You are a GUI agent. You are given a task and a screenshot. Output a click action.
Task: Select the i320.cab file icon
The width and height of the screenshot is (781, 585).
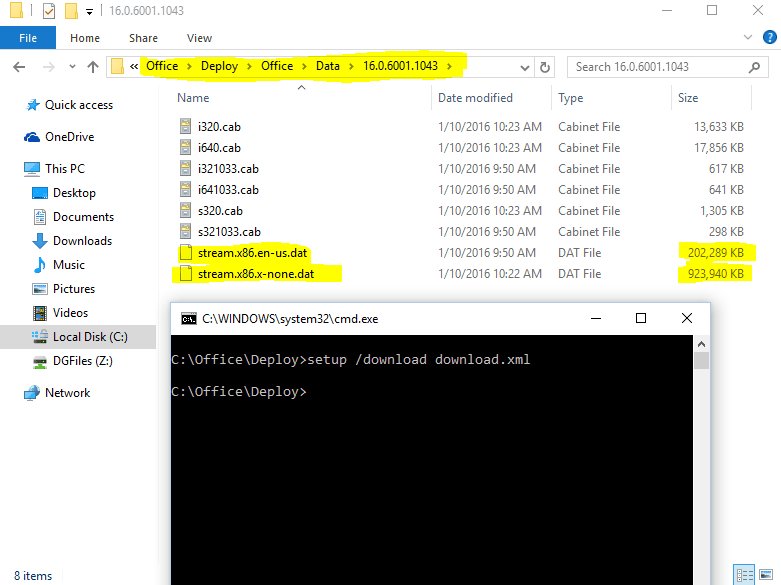point(185,127)
